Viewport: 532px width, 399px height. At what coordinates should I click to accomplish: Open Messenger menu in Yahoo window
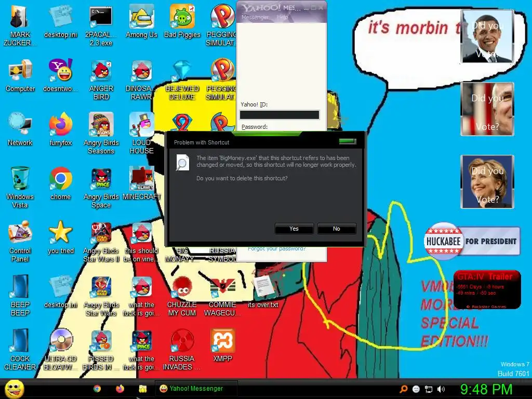coord(255,17)
